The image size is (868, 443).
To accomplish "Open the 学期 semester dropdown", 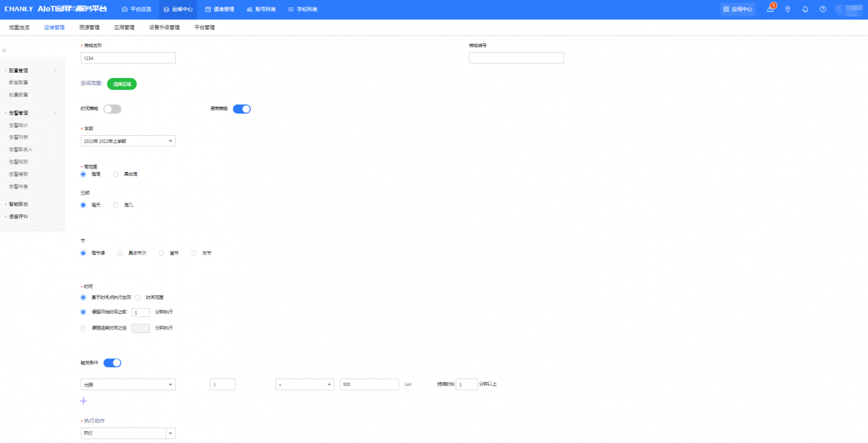I will pyautogui.click(x=128, y=141).
